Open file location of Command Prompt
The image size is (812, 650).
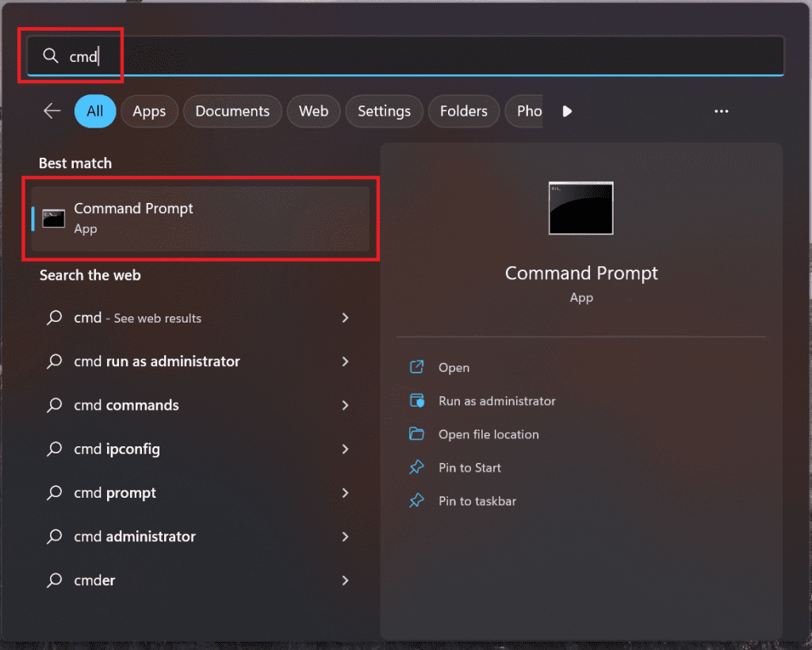pyautogui.click(x=488, y=434)
